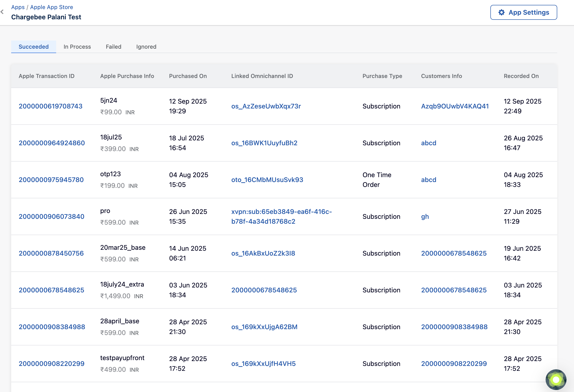Click the App Settings gear button
Viewport: 574px width, 392px height.
click(x=523, y=12)
